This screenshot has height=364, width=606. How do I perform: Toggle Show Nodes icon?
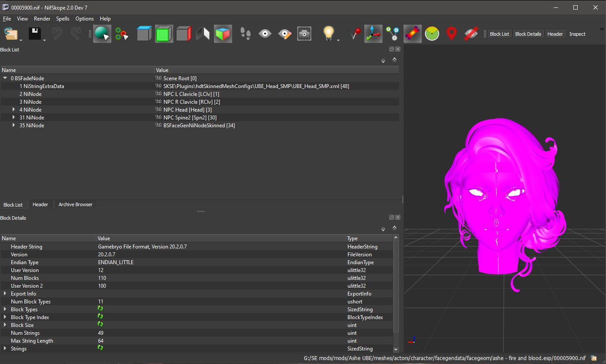392,34
